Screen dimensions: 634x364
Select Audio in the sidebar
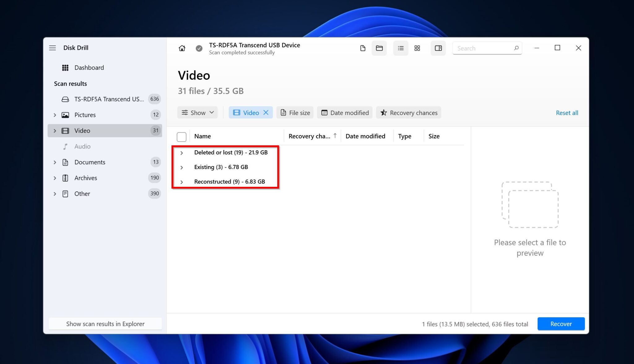click(x=83, y=146)
